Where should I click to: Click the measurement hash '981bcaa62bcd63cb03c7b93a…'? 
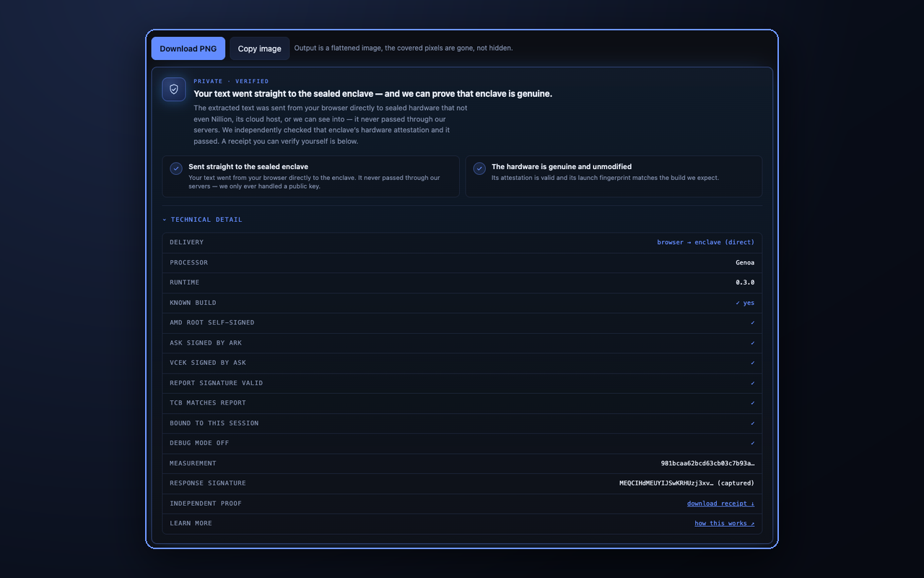point(707,463)
